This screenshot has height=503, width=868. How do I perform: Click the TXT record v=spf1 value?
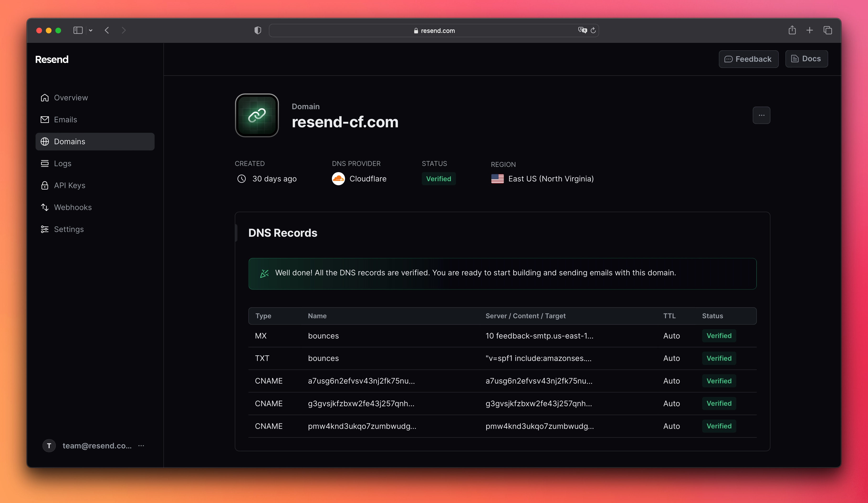click(x=538, y=358)
